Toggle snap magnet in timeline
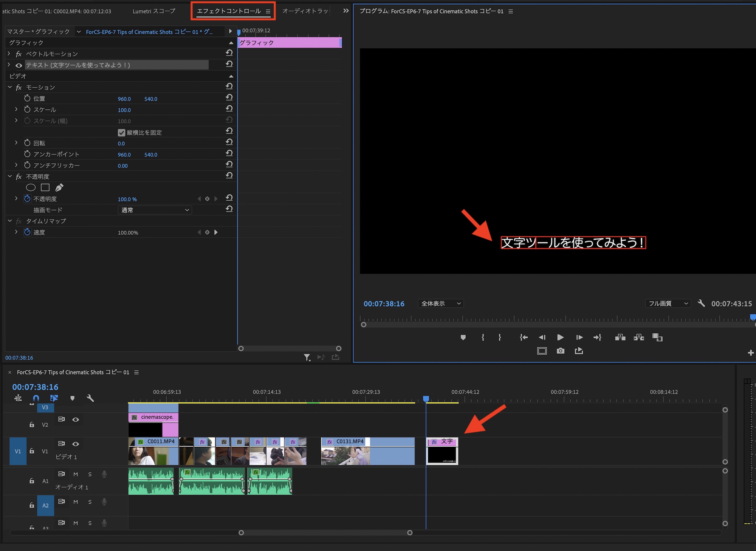 pos(36,398)
